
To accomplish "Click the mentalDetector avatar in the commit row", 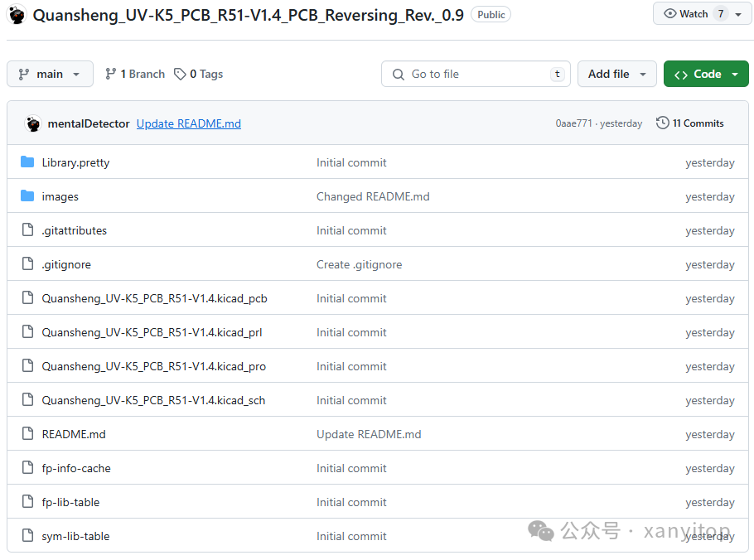I will (33, 123).
